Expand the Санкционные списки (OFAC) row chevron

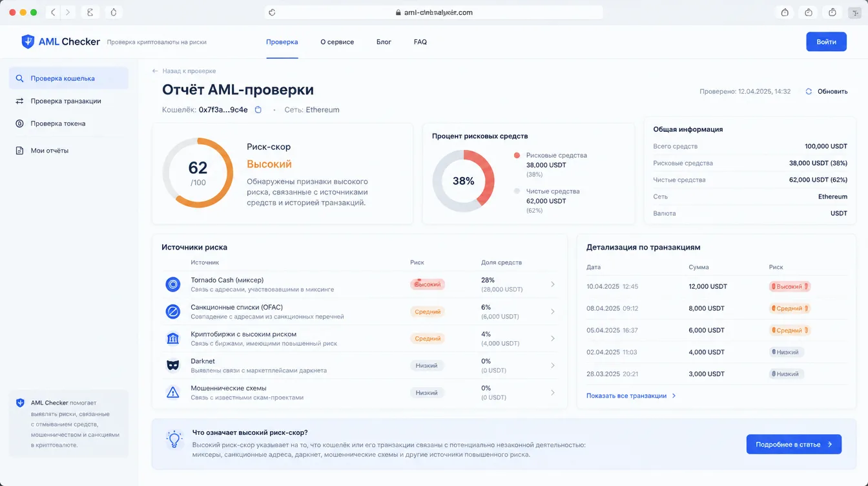click(553, 312)
